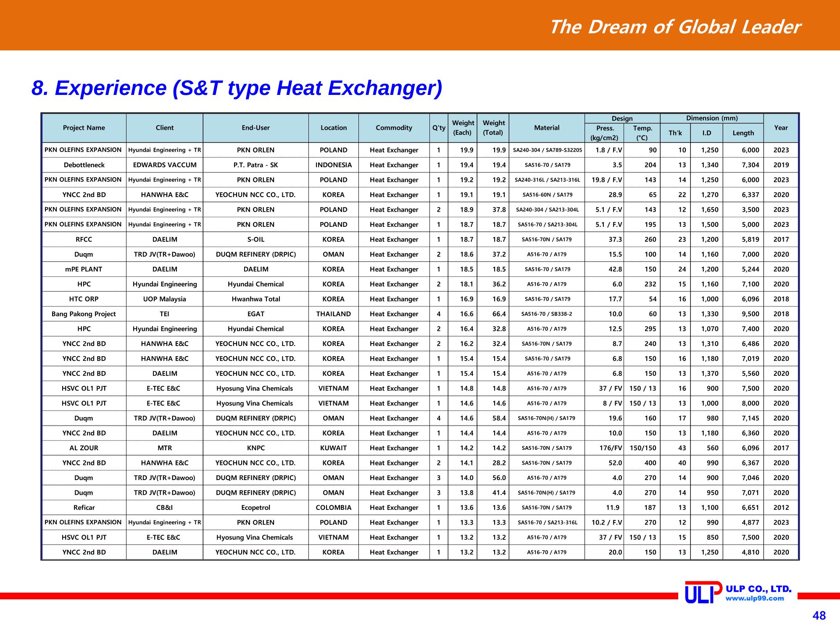Click page number 48
Screen dimensions: 840x630
point(819,616)
